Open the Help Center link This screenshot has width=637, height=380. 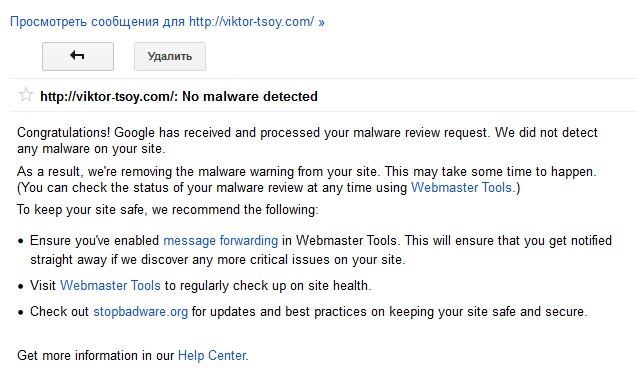[212, 355]
